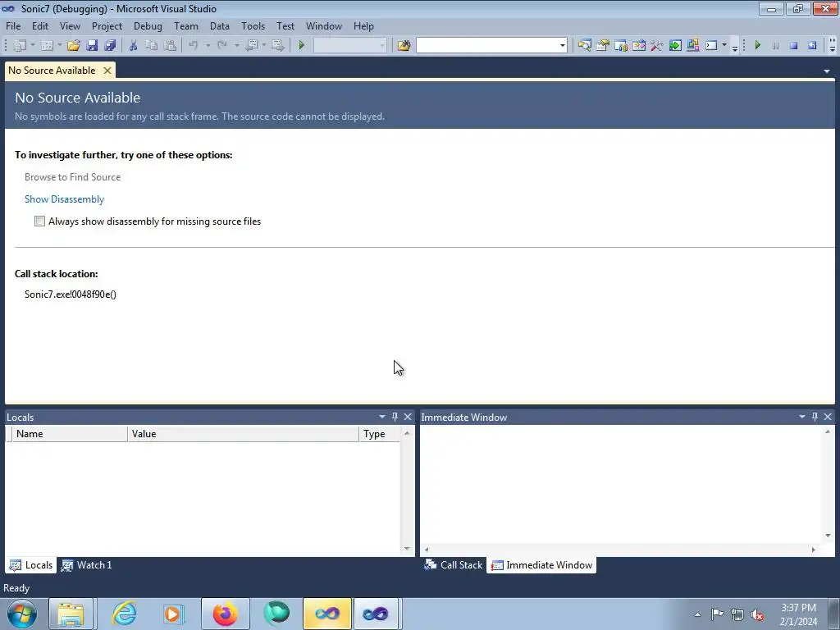Click the Save floppy disk icon
The height and width of the screenshot is (630, 840).
pyautogui.click(x=92, y=46)
